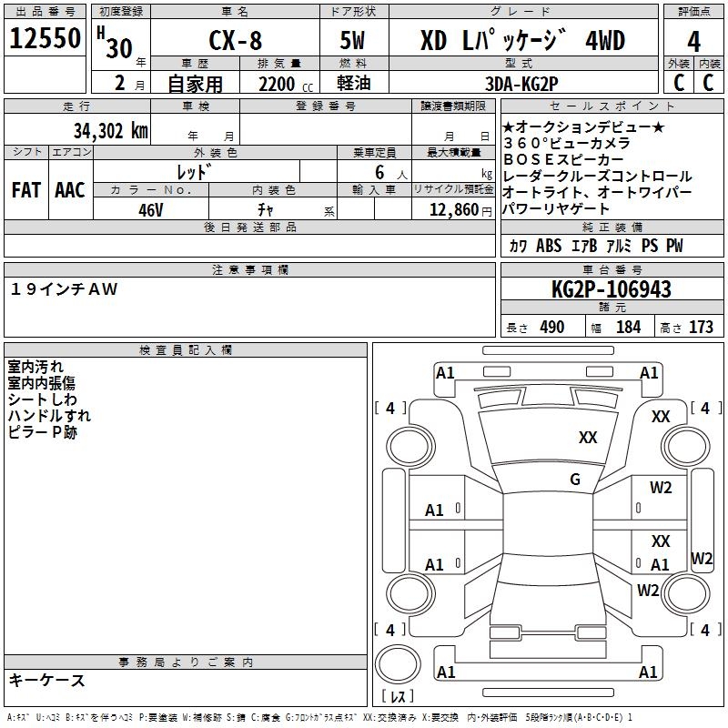Image resolution: width=728 pixels, height=728 pixels.
Task: Select the door shape value 5W
Action: tap(352, 40)
